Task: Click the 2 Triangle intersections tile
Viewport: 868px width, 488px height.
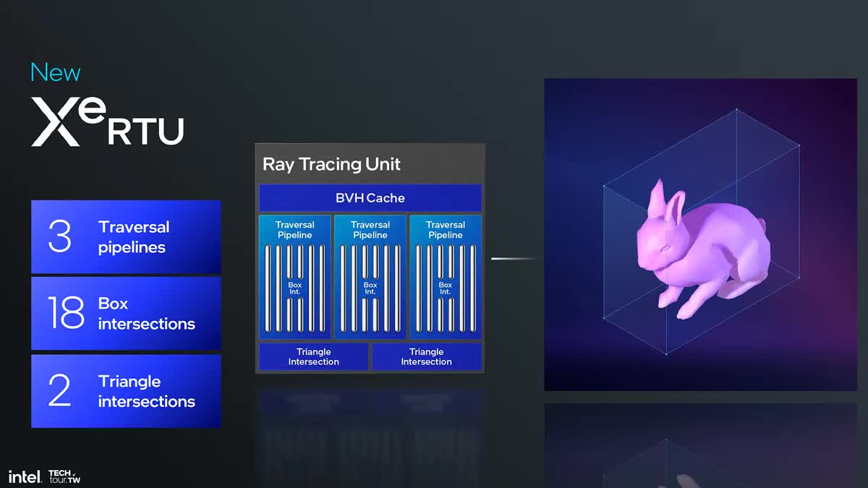Action: tap(126, 391)
